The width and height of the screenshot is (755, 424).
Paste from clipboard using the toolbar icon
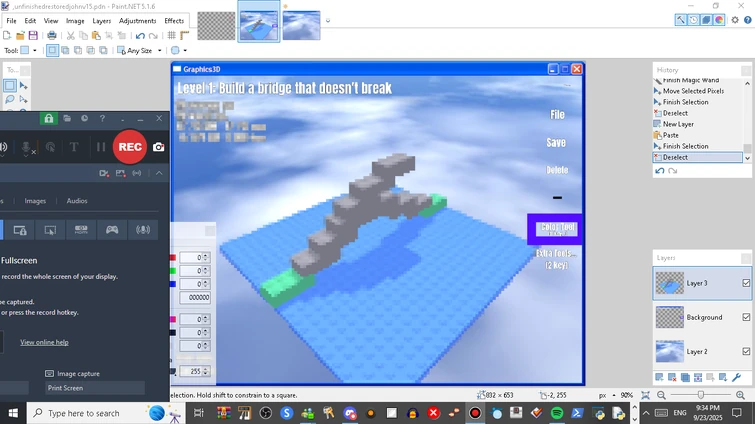(x=96, y=35)
